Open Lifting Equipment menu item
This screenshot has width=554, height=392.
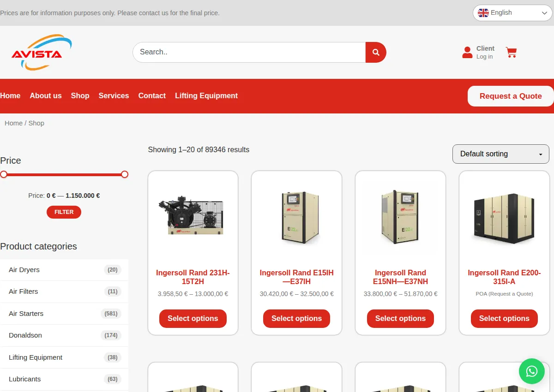[x=206, y=96]
